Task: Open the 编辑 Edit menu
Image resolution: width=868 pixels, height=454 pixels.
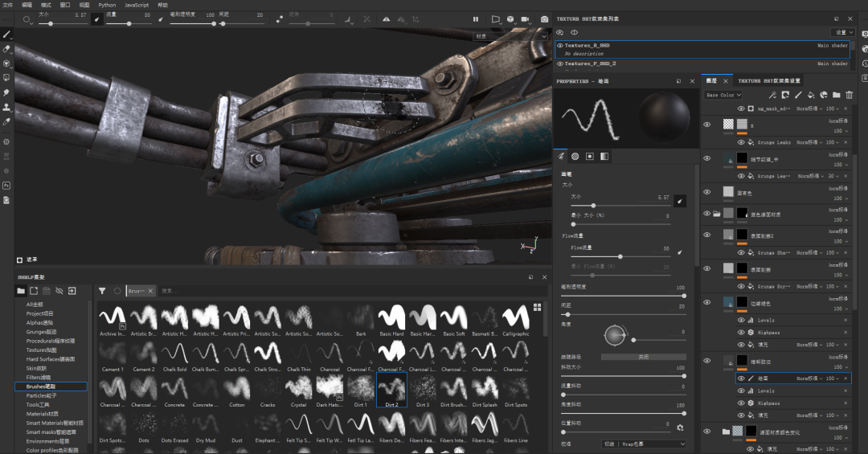Action: coord(27,5)
